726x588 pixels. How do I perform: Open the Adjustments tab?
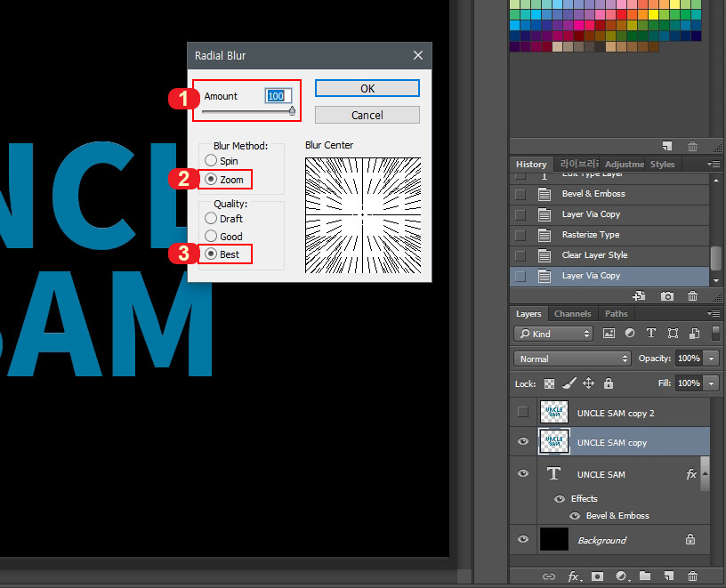coord(625,165)
